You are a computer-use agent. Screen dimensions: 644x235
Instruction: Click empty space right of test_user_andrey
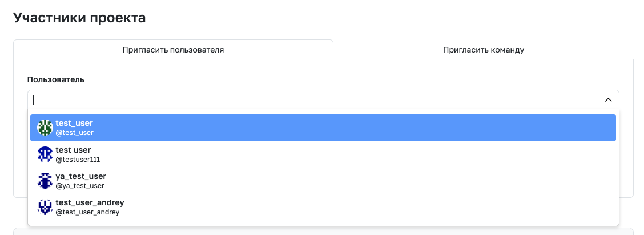(x=369, y=207)
